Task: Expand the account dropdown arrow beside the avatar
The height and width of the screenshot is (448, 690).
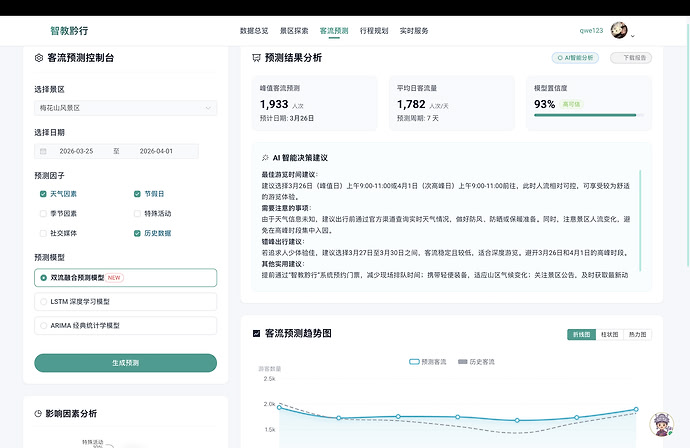Action: coord(633,36)
